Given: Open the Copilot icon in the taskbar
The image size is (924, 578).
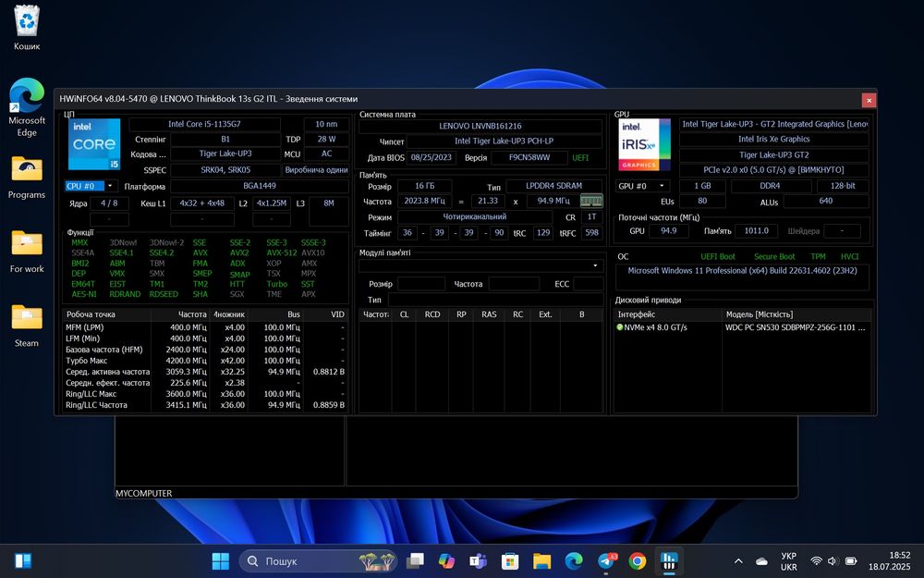Looking at the screenshot, I should 446,560.
